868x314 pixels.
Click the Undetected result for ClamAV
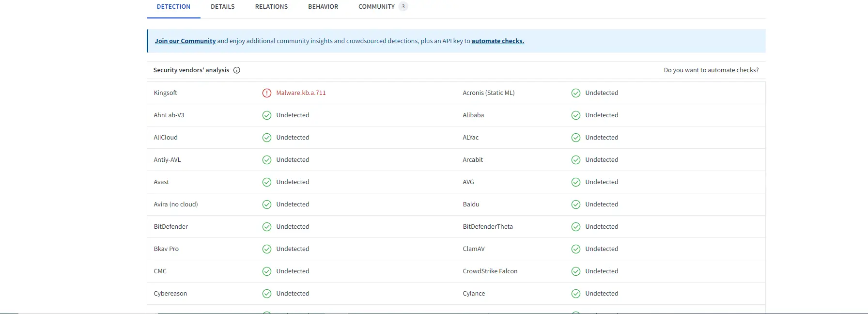(x=602, y=249)
